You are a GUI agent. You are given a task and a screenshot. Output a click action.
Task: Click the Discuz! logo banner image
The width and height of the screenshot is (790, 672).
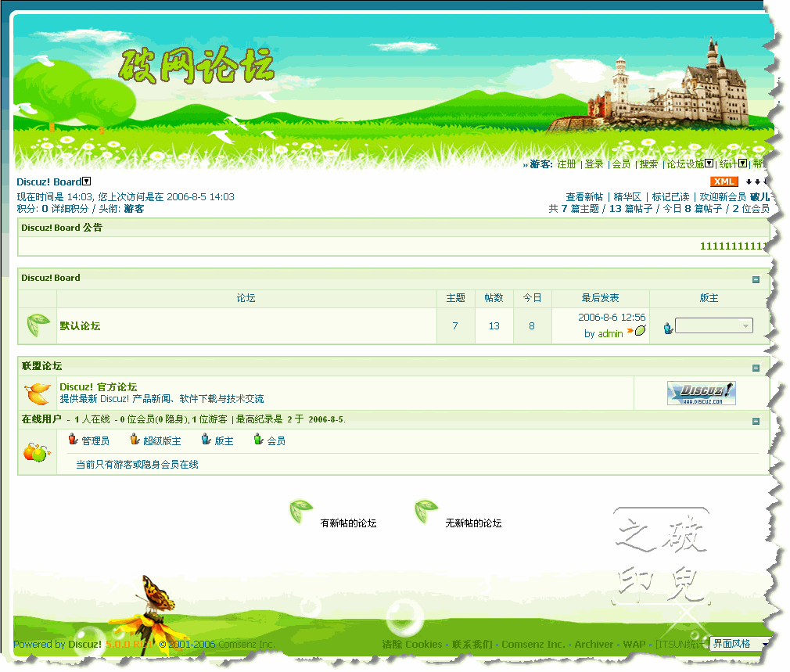point(702,393)
